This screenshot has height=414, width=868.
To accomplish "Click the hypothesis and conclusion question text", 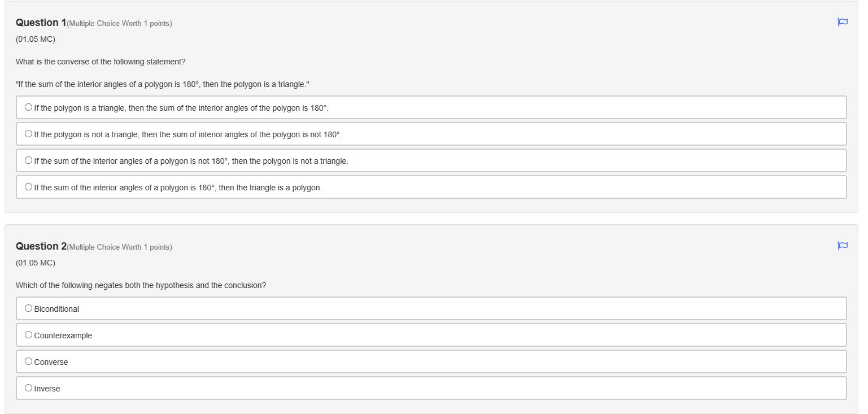I will (x=141, y=285).
